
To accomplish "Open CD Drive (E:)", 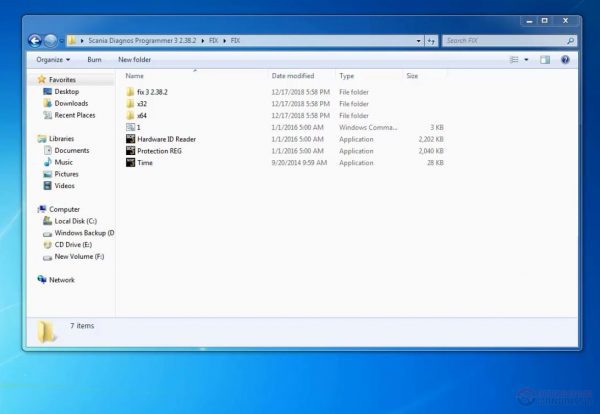I will coord(73,245).
